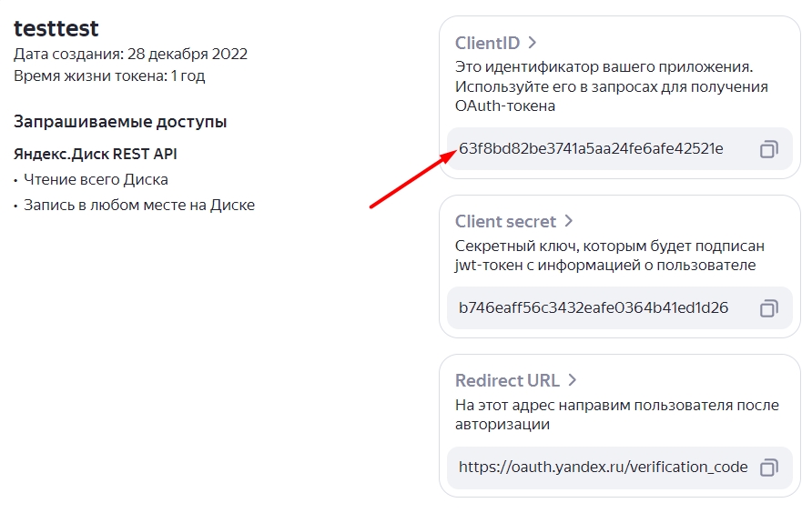Viewport: 812px width, 513px height.
Task: Expand the chevron next to Client secret
Action: tap(569, 221)
